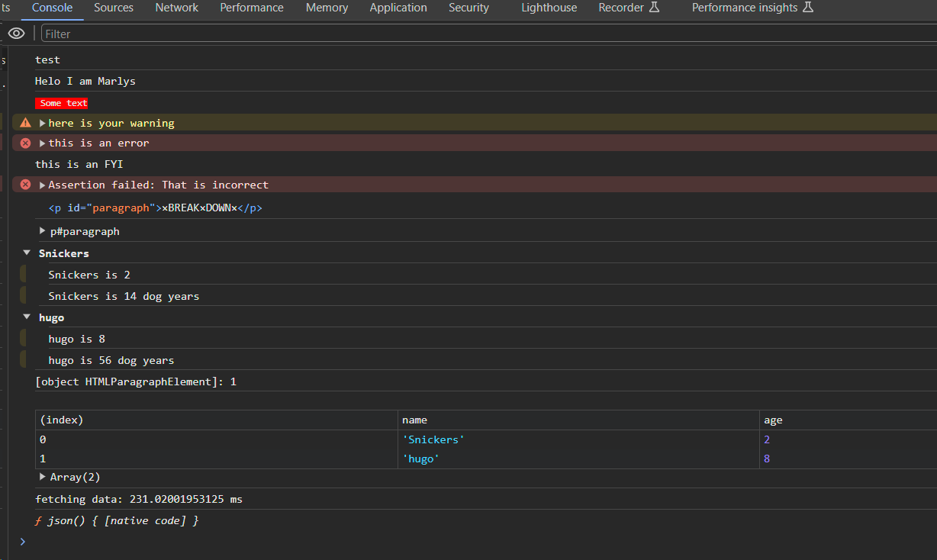
Task: Collapse the Snickers console group
Action: [x=27, y=253]
